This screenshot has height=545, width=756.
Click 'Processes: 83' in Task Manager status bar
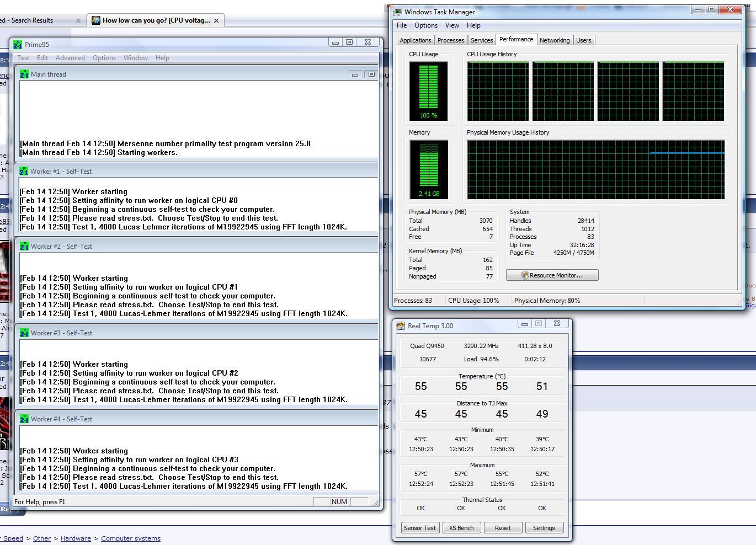click(413, 301)
